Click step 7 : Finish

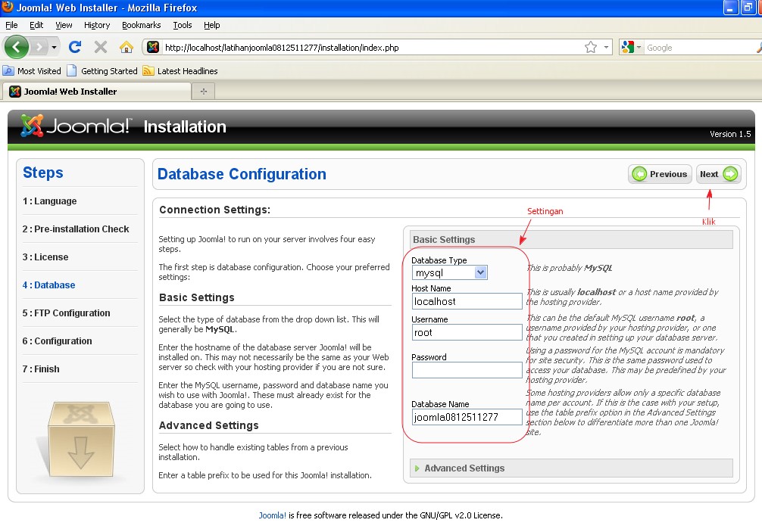tap(41, 369)
